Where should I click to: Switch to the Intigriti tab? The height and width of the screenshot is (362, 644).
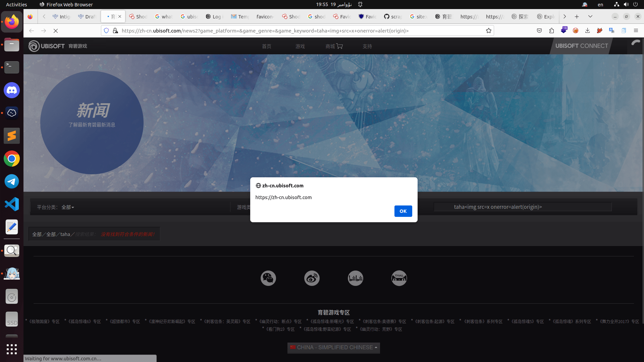pos(62,16)
